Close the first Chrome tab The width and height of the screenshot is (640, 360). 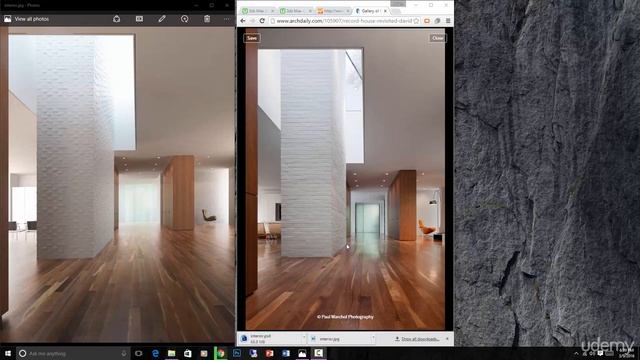272,11
